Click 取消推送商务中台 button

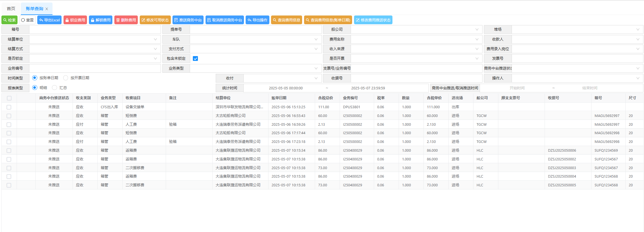point(224,20)
